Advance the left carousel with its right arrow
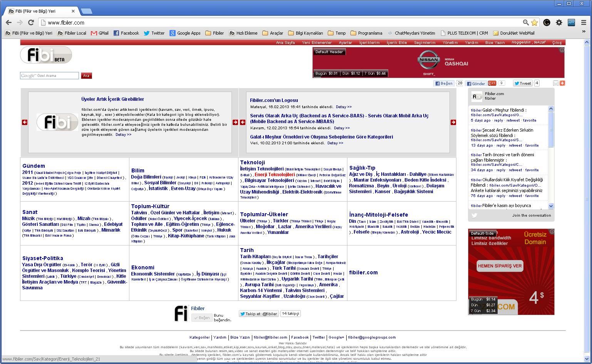The height and width of the screenshot is (364, 592). pos(235,122)
